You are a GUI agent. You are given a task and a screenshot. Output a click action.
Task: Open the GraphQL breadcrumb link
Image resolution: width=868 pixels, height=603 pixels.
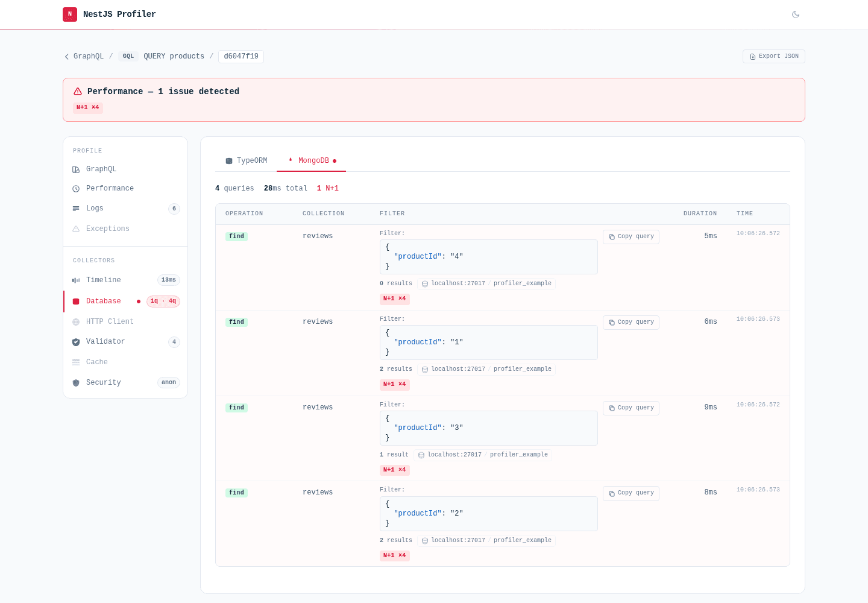89,56
